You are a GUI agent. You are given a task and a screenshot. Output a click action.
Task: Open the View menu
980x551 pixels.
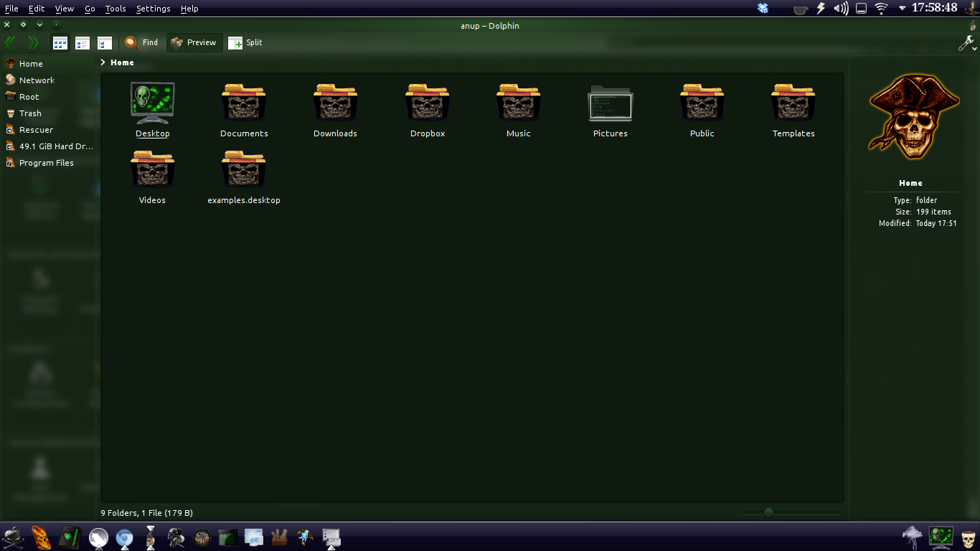(x=65, y=9)
